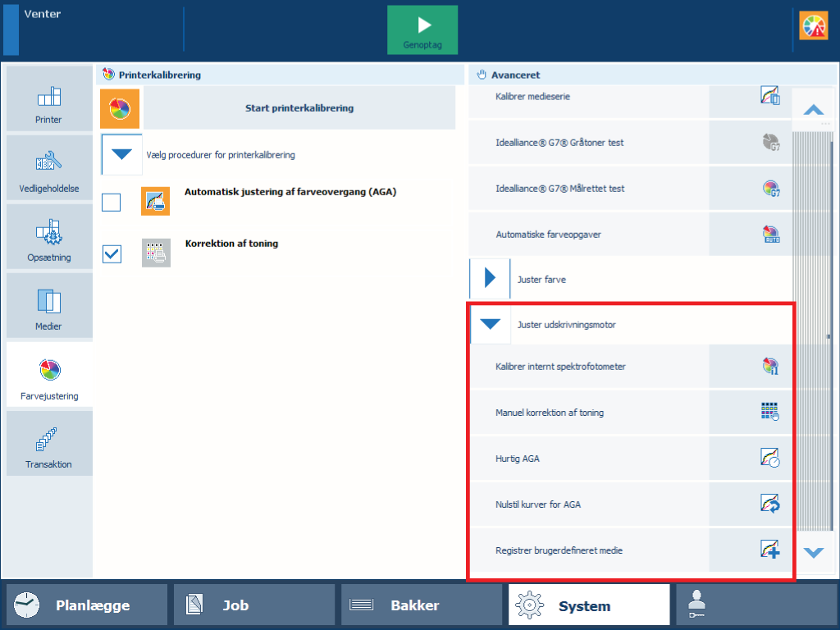Select Idealliance G7 Gråtoner test row
This screenshot has width=840, height=630.
tap(630, 143)
